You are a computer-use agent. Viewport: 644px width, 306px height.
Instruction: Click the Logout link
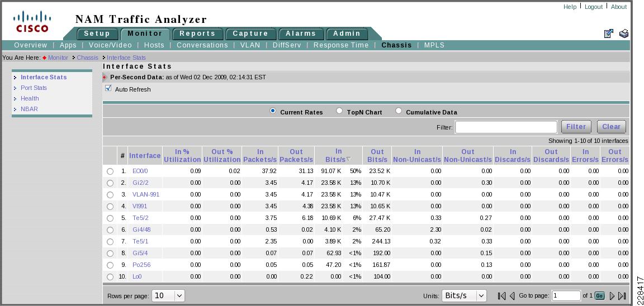tap(594, 7)
